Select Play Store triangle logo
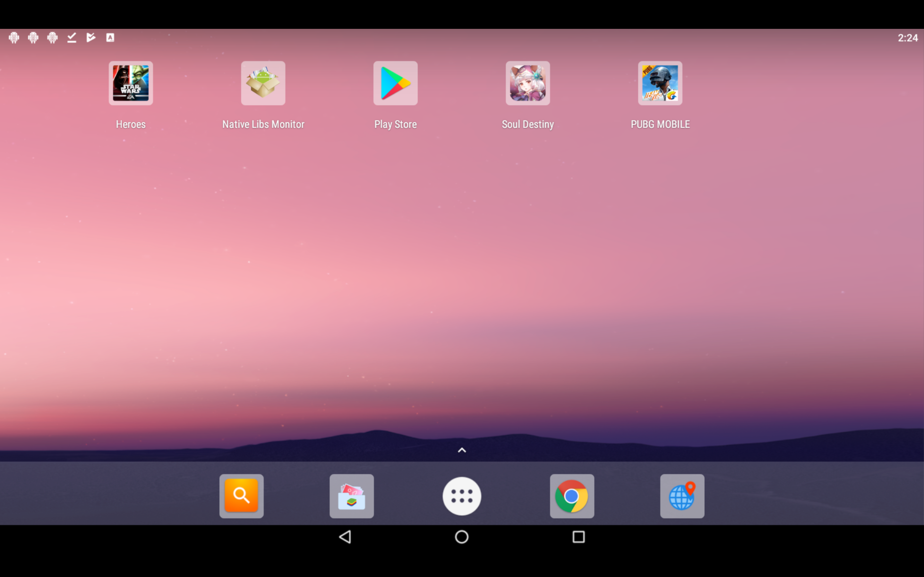Image resolution: width=924 pixels, height=577 pixels. pyautogui.click(x=395, y=83)
